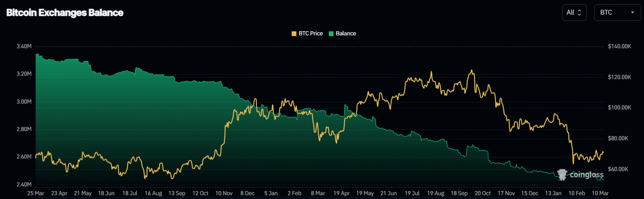The height and width of the screenshot is (199, 644).
Task: Click the $140.00K right axis label
Action: coord(619,47)
